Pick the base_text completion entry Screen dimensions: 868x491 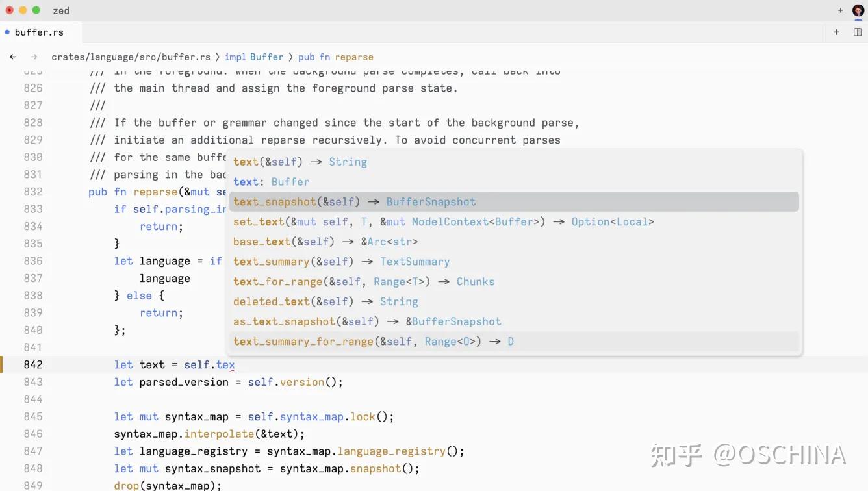[514, 242]
